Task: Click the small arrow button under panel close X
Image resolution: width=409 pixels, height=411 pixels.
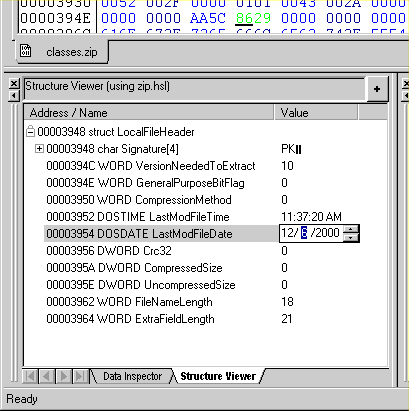Action: (x=14, y=96)
